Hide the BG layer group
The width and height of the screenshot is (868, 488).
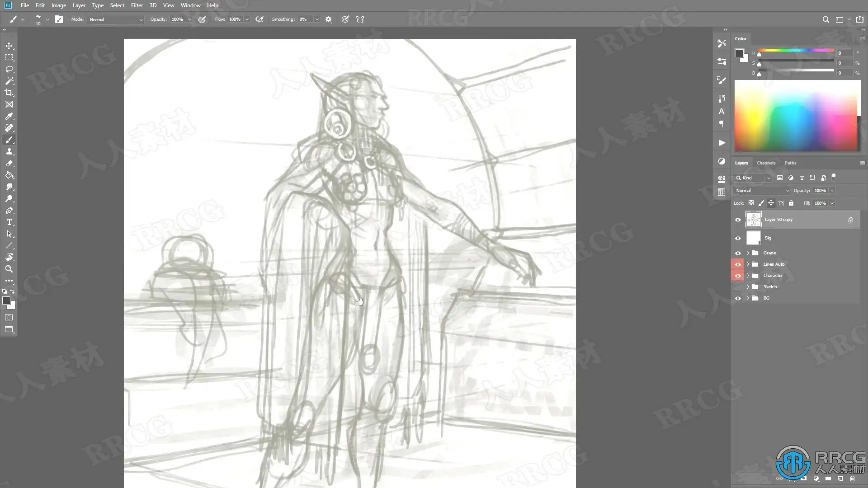pyautogui.click(x=738, y=298)
